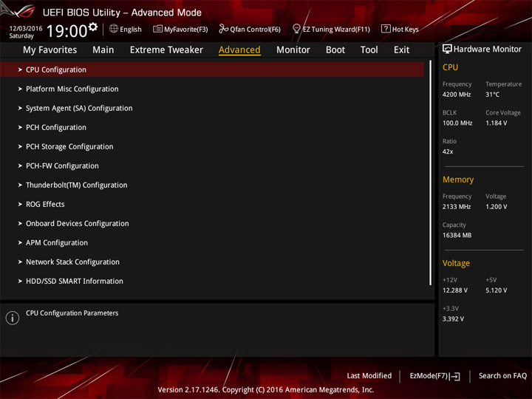This screenshot has height=399, width=532.
Task: Open the Main tab
Action: coord(103,50)
